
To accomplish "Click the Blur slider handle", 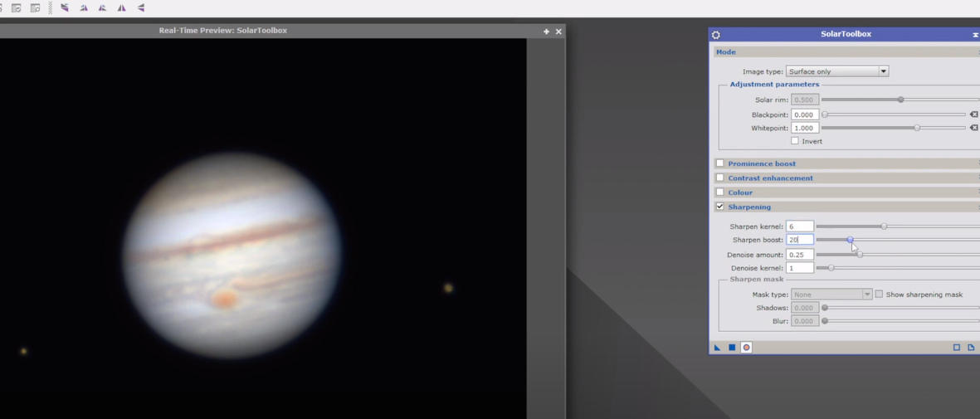I will pos(825,321).
